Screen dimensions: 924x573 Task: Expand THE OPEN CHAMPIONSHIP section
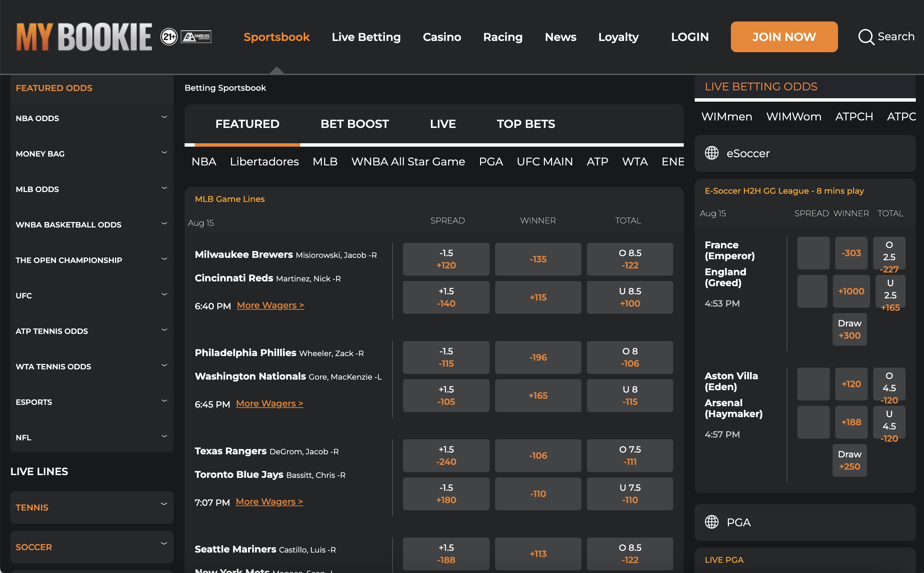pos(92,260)
